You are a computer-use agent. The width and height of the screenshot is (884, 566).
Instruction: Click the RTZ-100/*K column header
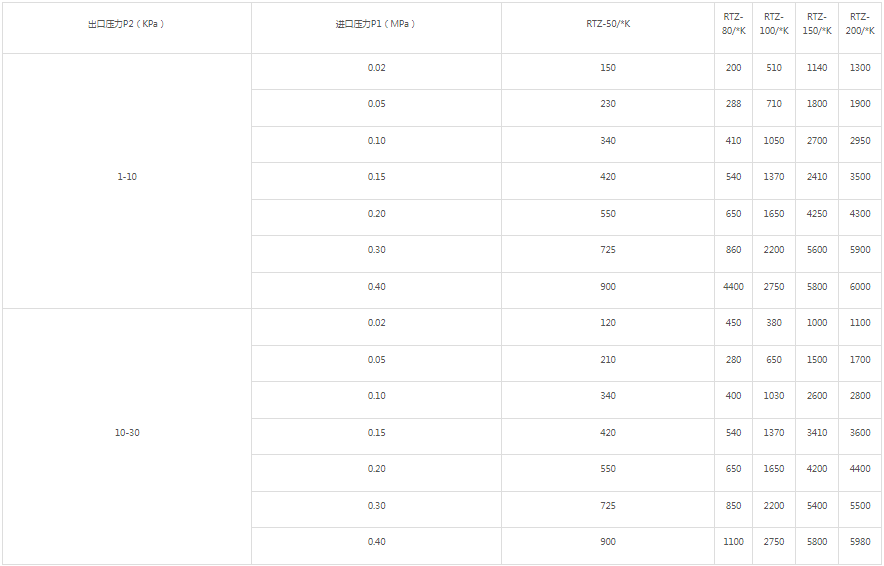pyautogui.click(x=774, y=24)
